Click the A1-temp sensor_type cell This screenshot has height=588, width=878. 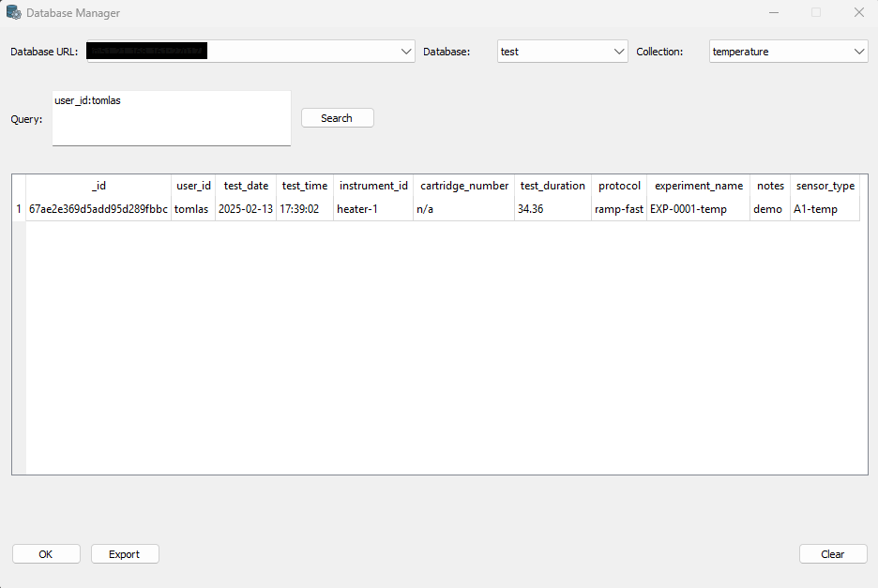tap(815, 208)
